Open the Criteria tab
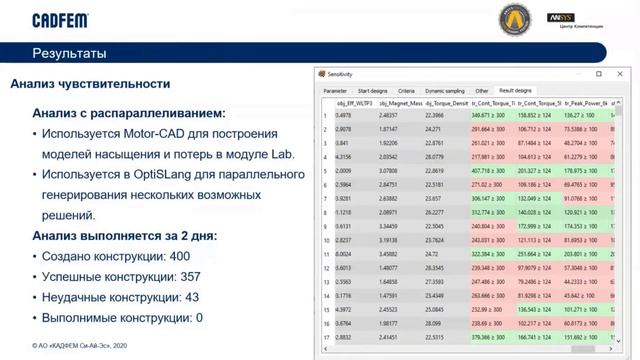Viewport: 640px width, 360px height. (x=406, y=91)
